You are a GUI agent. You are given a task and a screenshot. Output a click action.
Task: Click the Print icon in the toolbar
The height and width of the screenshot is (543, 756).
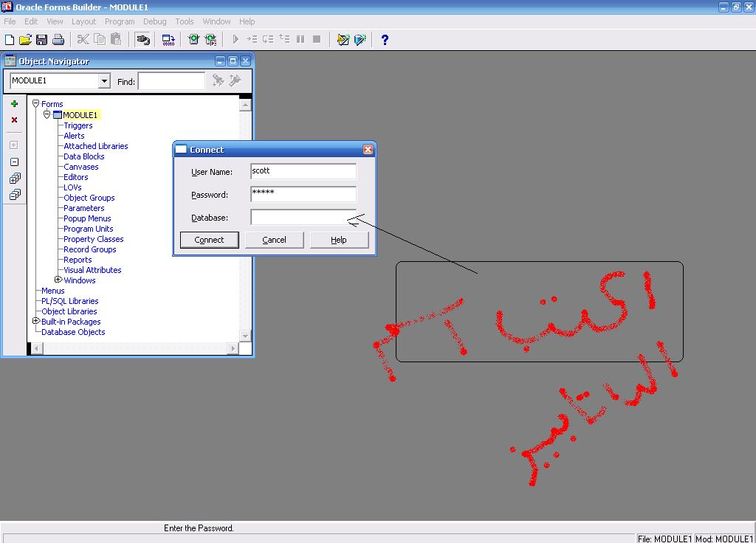58,40
